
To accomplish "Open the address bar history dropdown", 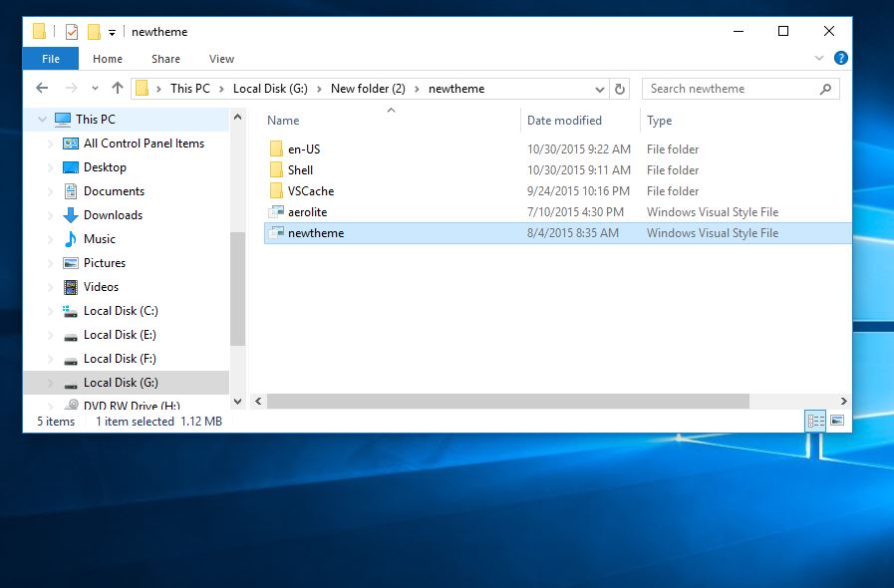I will coord(600,89).
